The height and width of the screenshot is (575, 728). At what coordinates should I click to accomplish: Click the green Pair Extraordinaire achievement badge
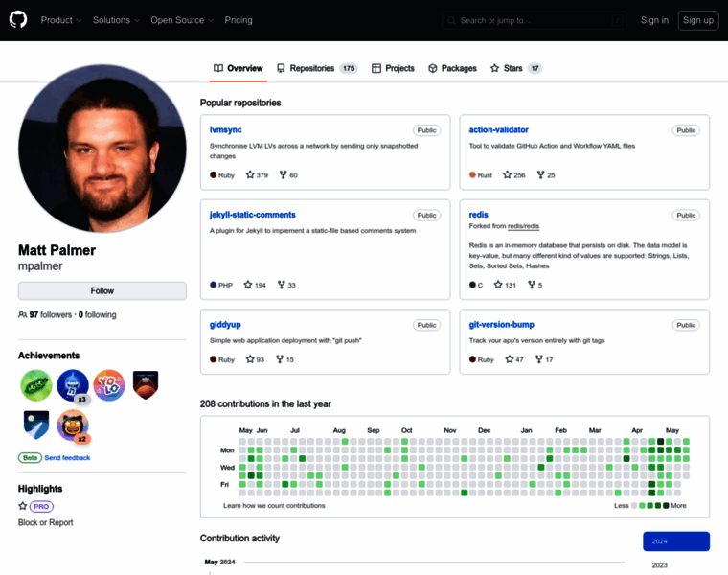[x=35, y=385]
